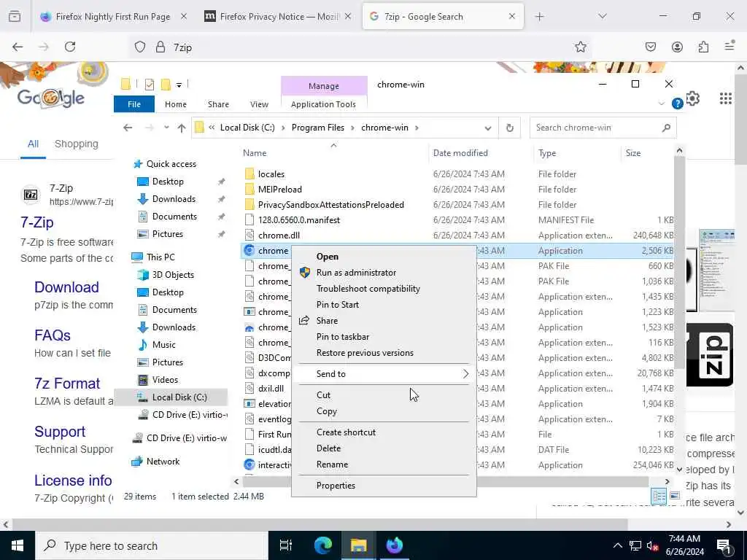The height and width of the screenshot is (560, 747).
Task: Open the View ribbon tab
Action: [x=259, y=104]
